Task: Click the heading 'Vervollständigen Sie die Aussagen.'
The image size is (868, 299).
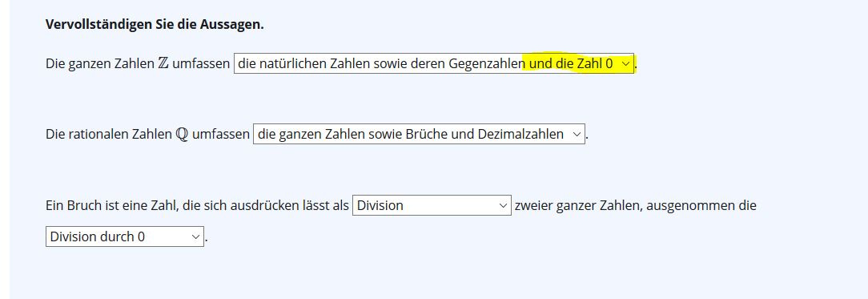Action: point(155,24)
